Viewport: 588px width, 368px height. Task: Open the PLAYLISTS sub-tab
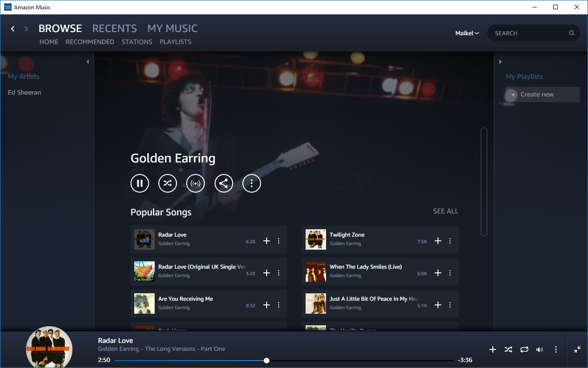(x=176, y=42)
